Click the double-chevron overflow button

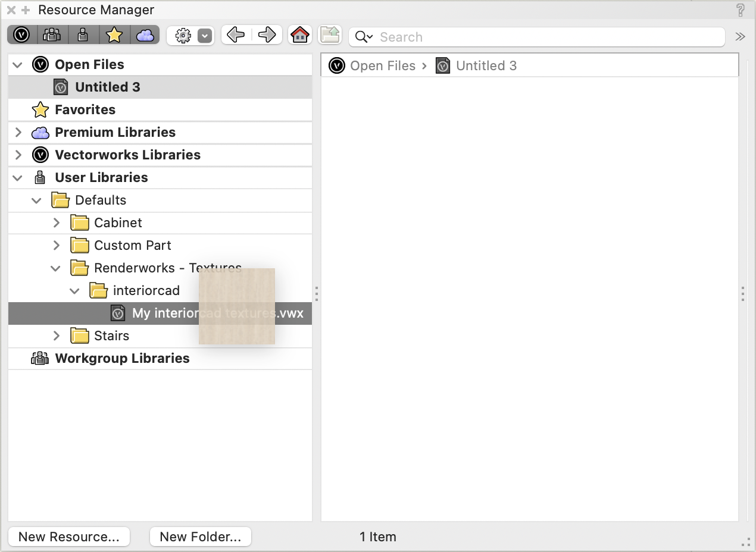(x=740, y=36)
